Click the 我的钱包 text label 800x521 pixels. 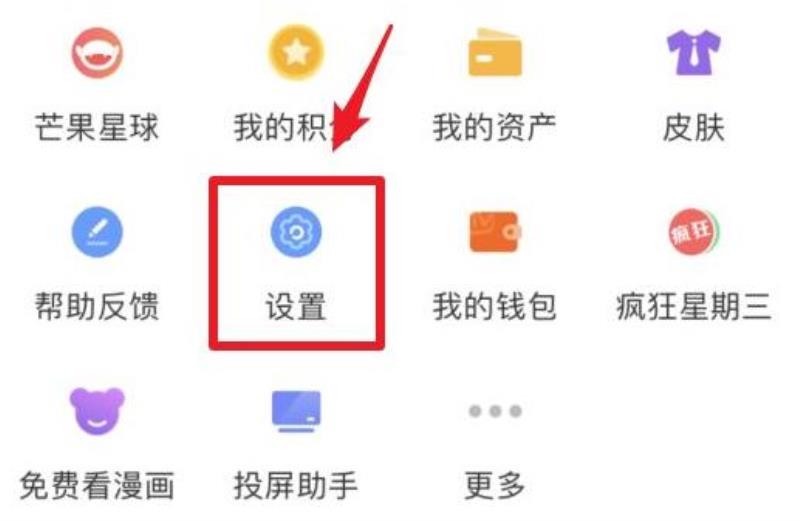(x=494, y=306)
